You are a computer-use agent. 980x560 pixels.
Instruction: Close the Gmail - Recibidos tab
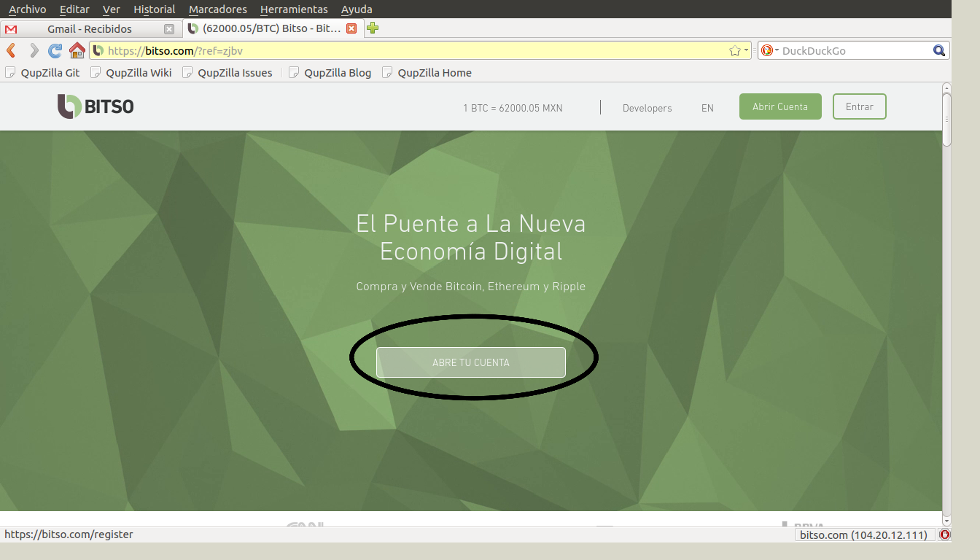tap(169, 29)
